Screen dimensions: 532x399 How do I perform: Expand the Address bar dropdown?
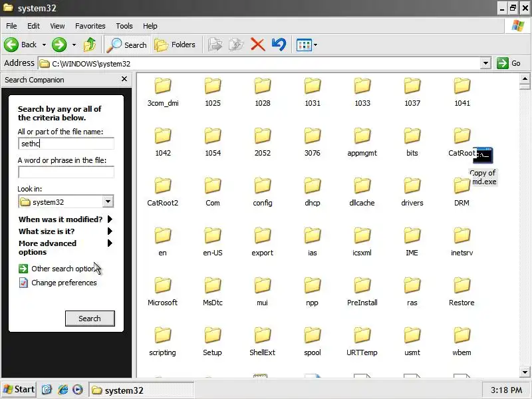point(485,63)
